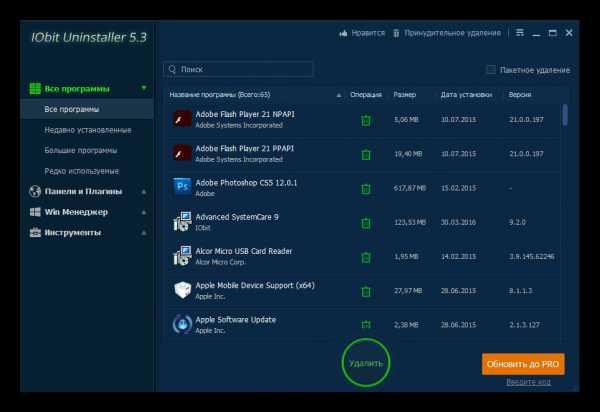Click the globe icon for Панели и Плагины

coord(35,191)
